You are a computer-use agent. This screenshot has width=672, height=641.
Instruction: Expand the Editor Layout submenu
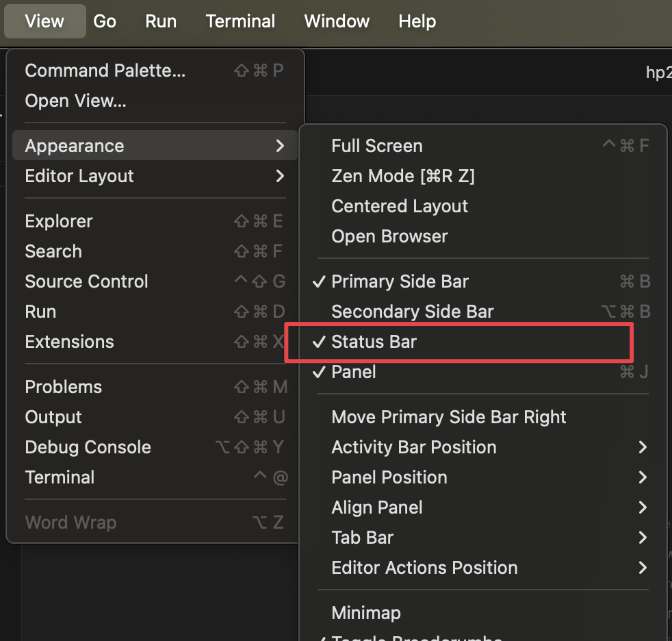[79, 176]
